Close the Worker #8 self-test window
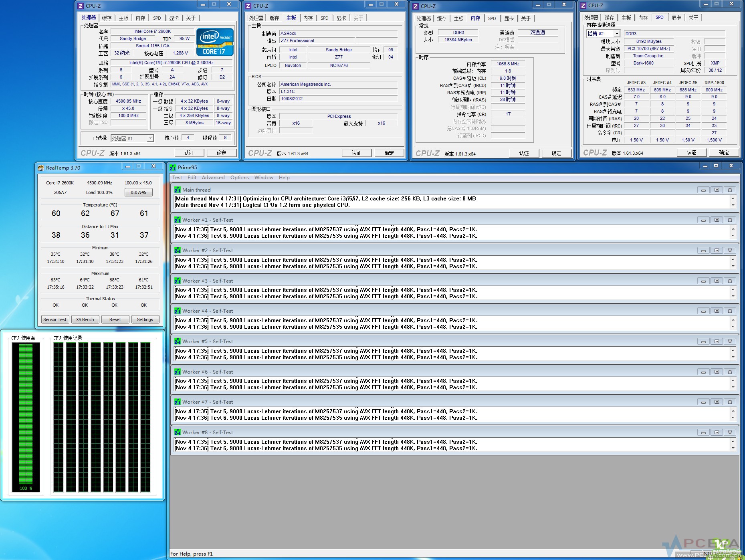The width and height of the screenshot is (745, 560). (x=730, y=433)
